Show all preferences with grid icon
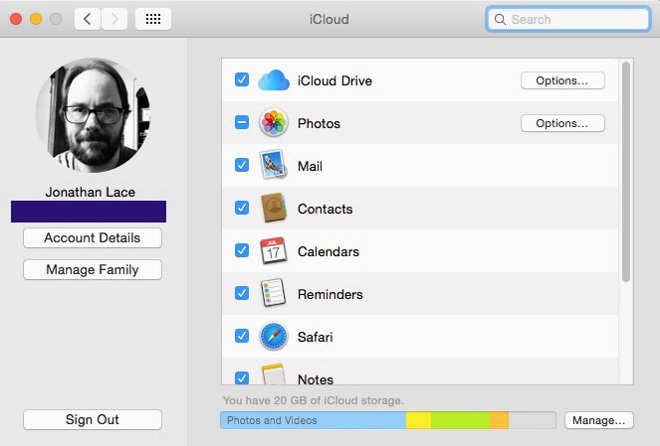This screenshot has height=446, width=660. pyautogui.click(x=153, y=19)
